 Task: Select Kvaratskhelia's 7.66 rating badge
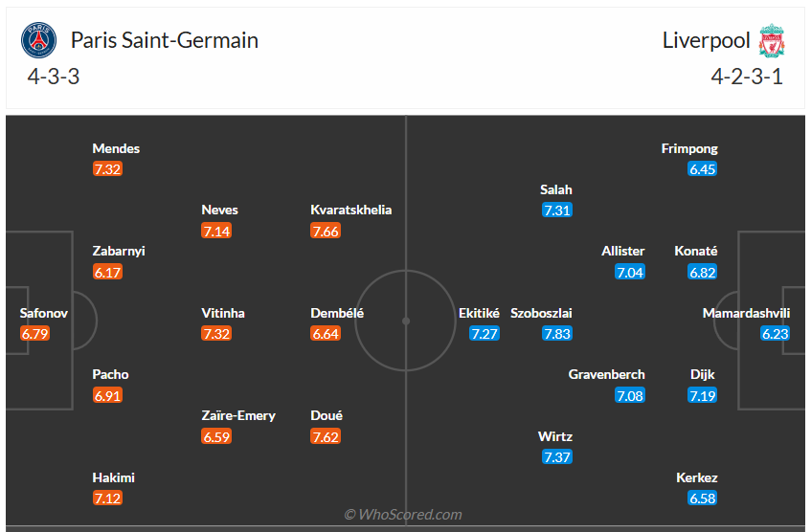(326, 231)
